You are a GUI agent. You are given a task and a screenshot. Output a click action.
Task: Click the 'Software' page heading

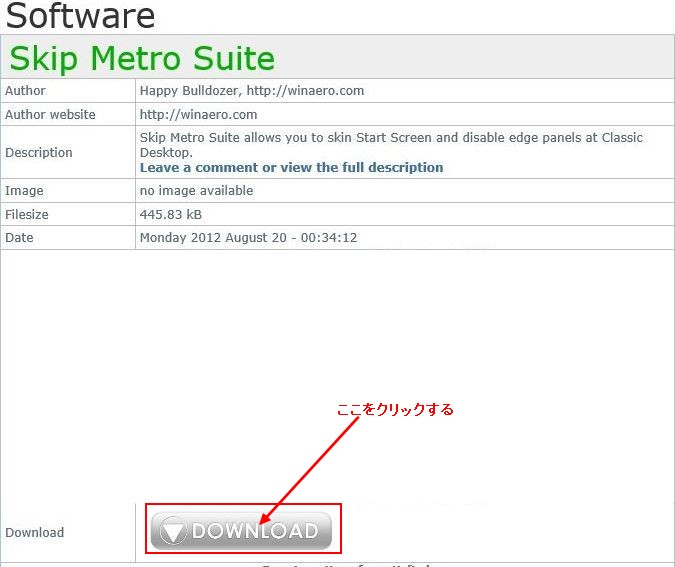pos(81,15)
